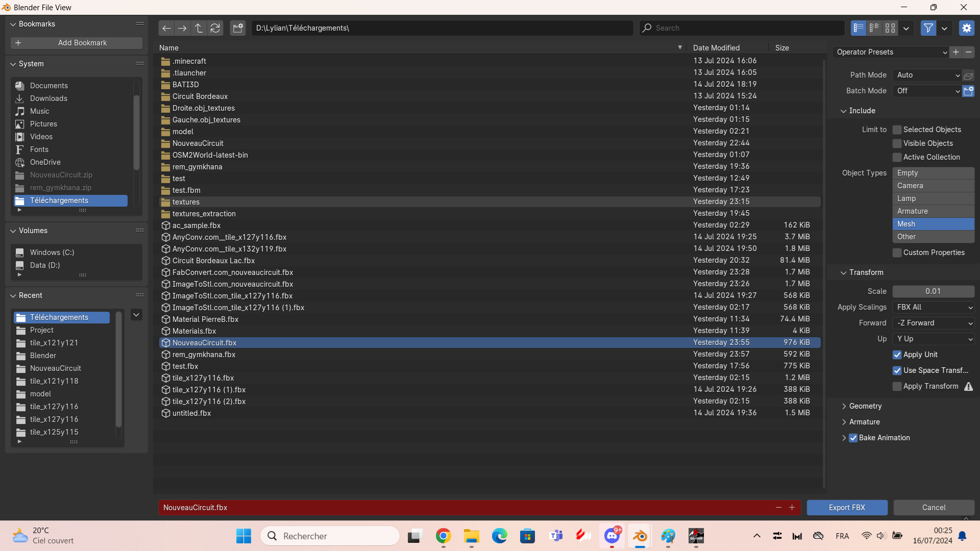The image size is (980, 551).
Task: Enable Selected Objects checkbox
Action: pyautogui.click(x=897, y=130)
